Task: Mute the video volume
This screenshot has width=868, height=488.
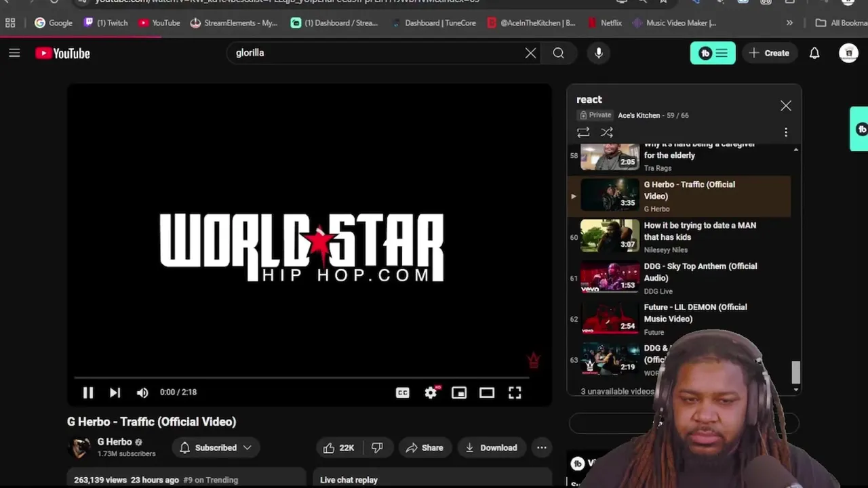Action: (x=142, y=392)
